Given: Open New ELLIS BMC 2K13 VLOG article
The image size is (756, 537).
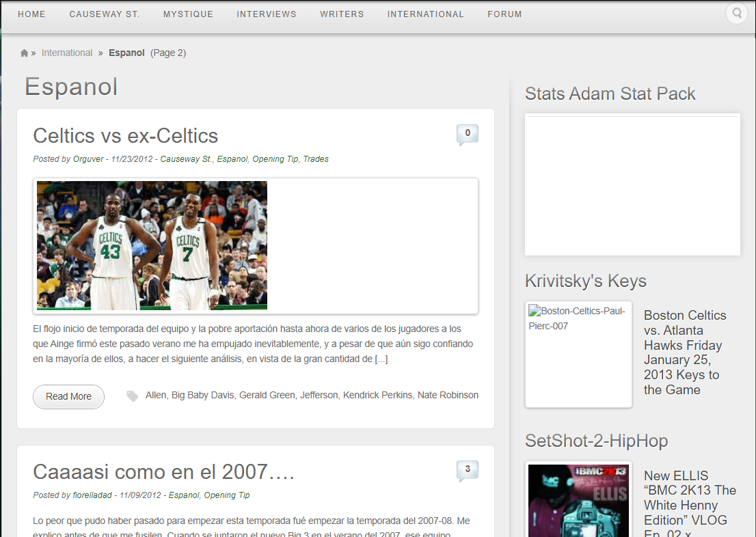Looking at the screenshot, I should click(690, 503).
